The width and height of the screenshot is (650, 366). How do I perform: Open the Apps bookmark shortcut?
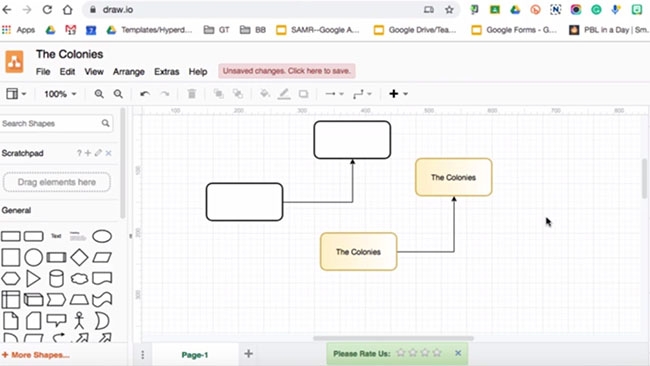19,30
